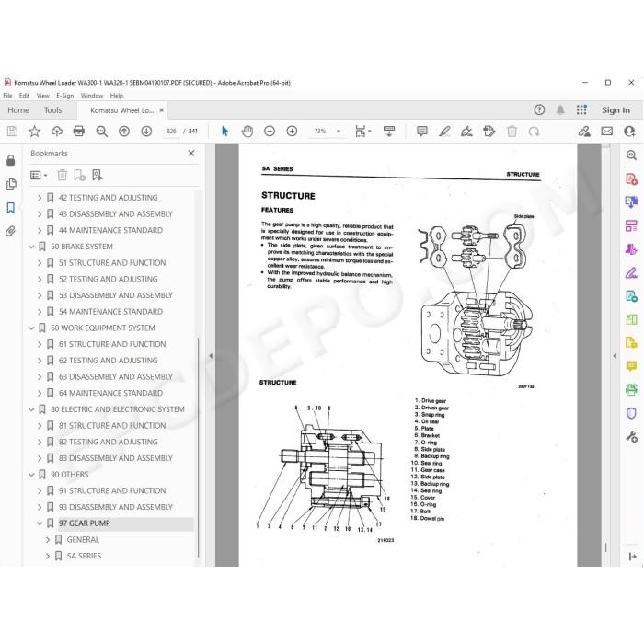Open the fit page options icon
This screenshot has width=644, height=644.
(x=362, y=132)
